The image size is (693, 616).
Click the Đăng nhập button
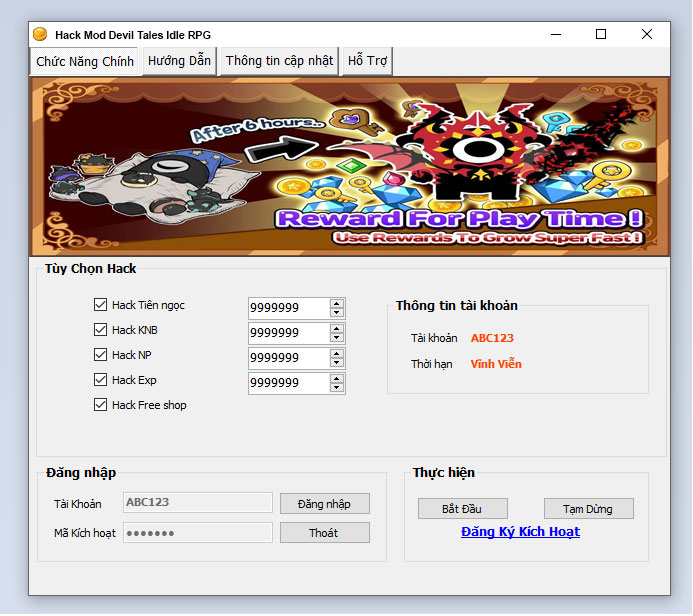click(x=325, y=504)
